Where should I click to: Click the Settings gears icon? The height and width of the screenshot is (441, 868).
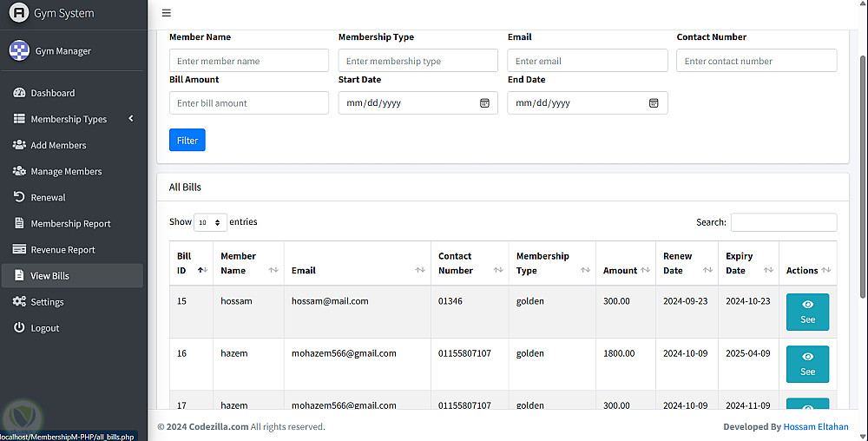pyautogui.click(x=19, y=301)
